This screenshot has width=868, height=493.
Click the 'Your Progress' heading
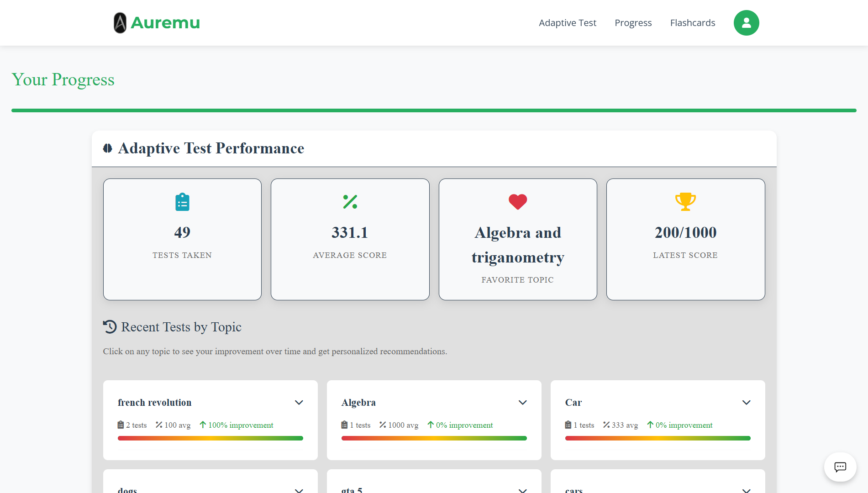click(63, 79)
